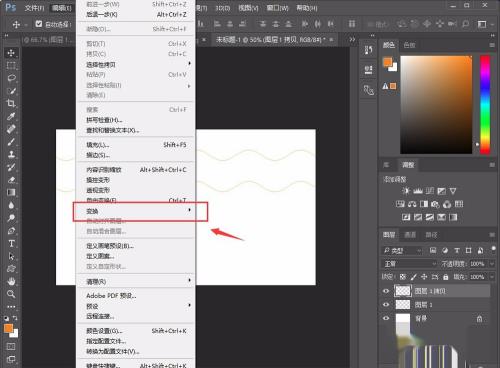Open the 文件(F) menu
This screenshot has width=500, height=368.
tap(34, 8)
